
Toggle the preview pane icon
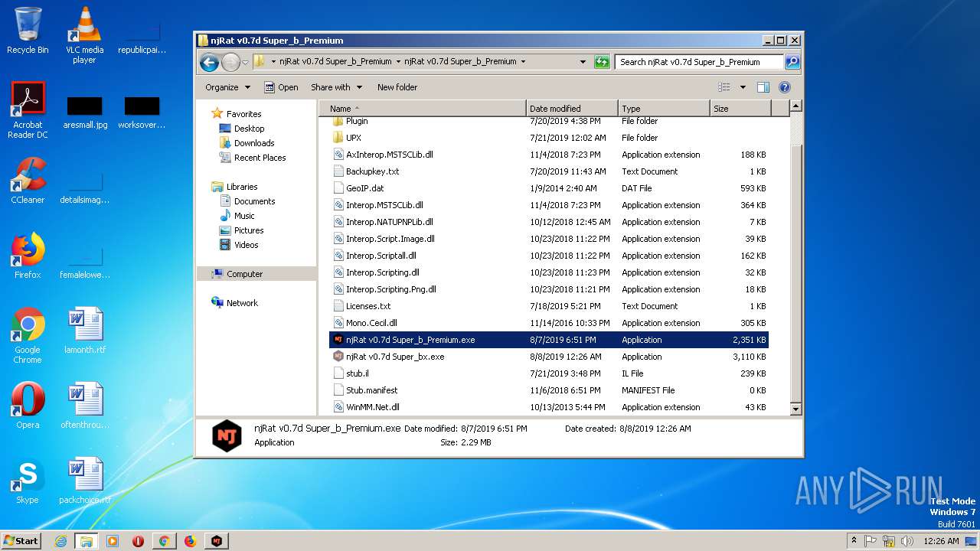coord(763,87)
